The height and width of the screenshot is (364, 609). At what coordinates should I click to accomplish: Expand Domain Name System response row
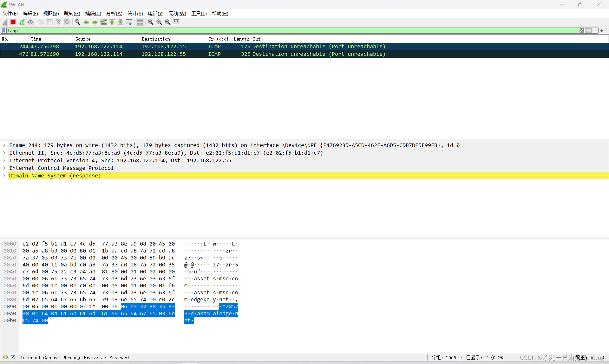[x=4, y=176]
